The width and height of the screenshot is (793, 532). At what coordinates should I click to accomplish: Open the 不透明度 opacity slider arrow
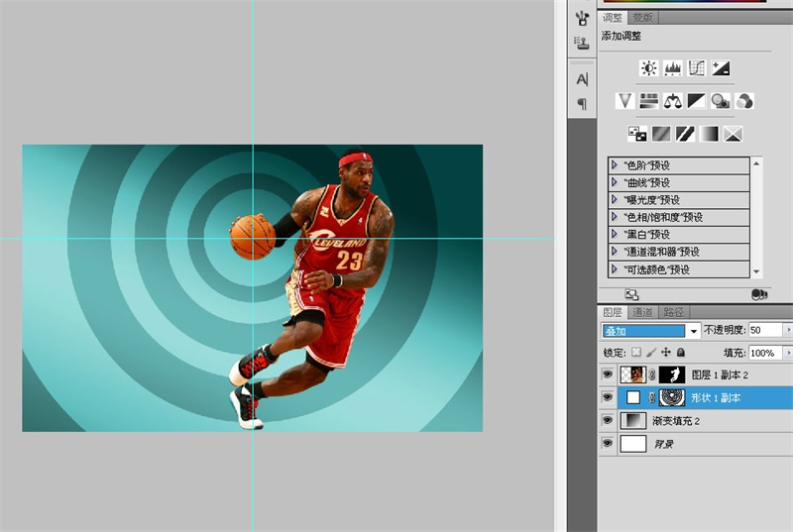pyautogui.click(x=787, y=330)
